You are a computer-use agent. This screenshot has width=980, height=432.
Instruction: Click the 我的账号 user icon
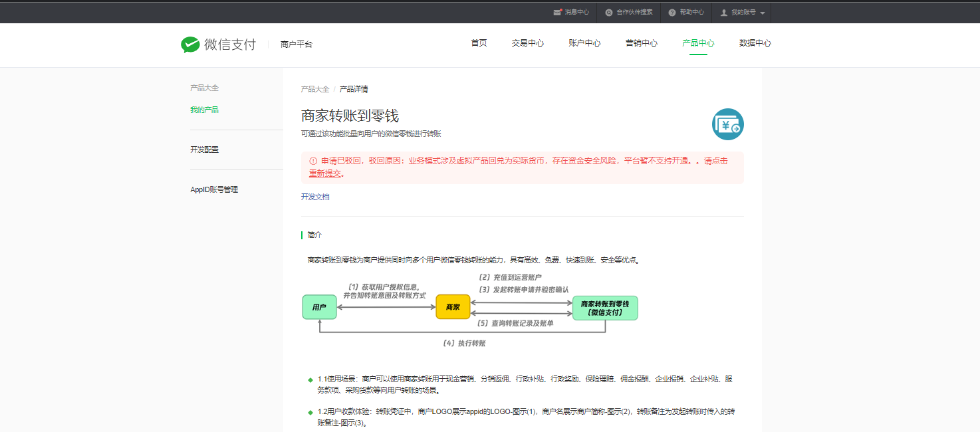tap(724, 13)
